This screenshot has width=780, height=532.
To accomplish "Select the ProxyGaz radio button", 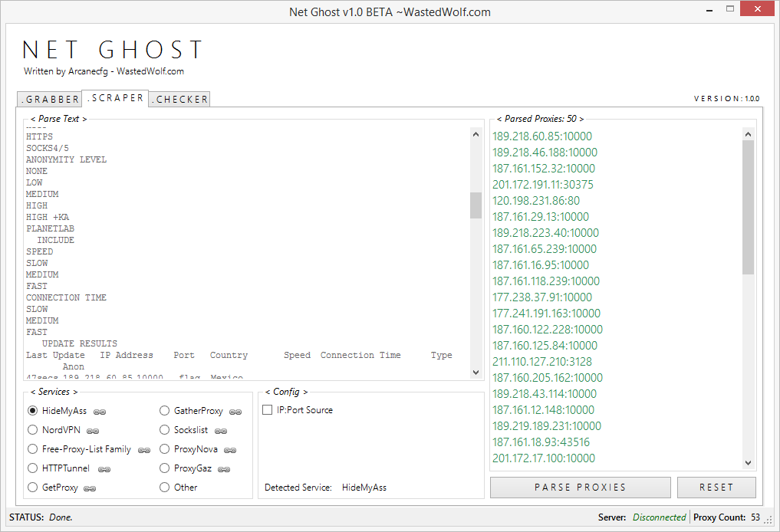I will pos(165,468).
